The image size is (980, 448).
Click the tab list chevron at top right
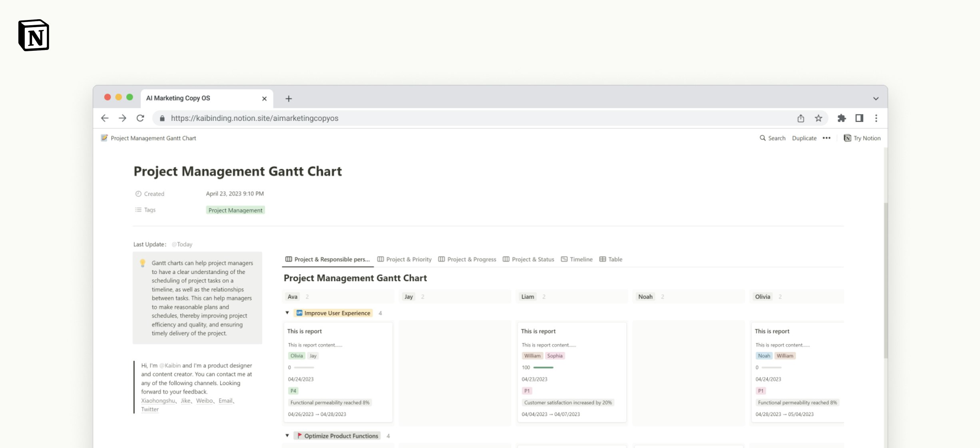pyautogui.click(x=876, y=98)
